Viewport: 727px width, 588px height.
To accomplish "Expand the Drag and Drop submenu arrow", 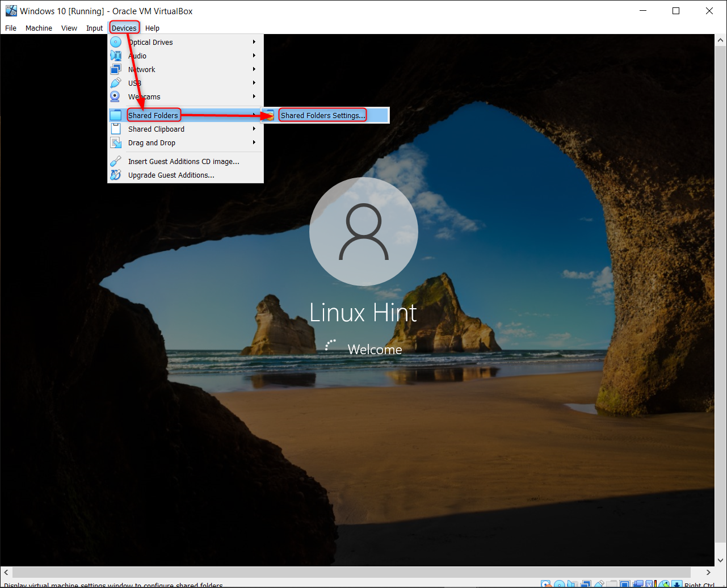I will click(254, 142).
